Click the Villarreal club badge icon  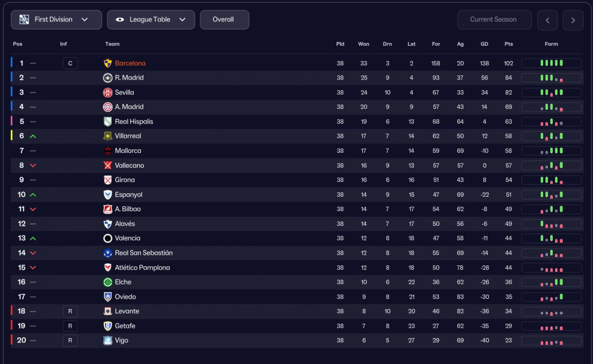click(107, 136)
